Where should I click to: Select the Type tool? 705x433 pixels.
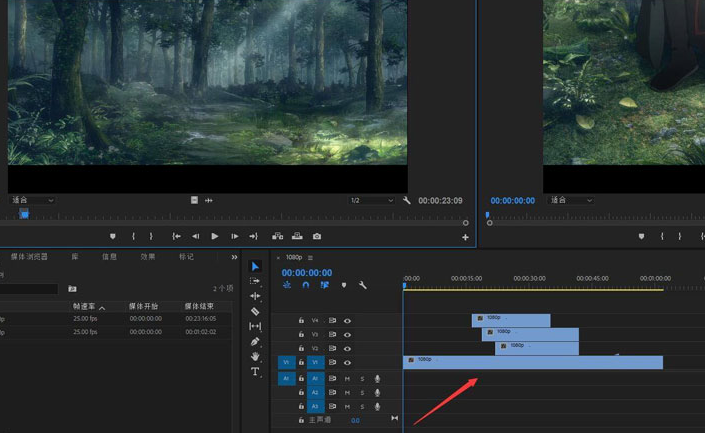[255, 371]
